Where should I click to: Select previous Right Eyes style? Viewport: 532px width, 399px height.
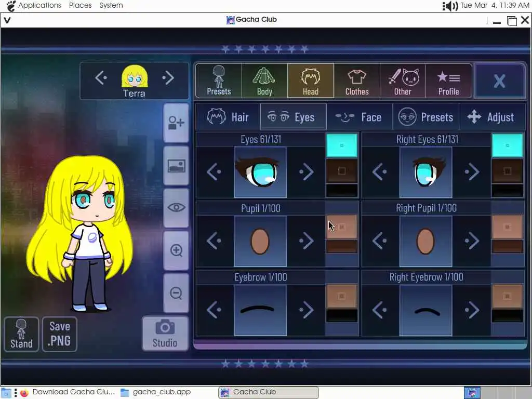[380, 172]
